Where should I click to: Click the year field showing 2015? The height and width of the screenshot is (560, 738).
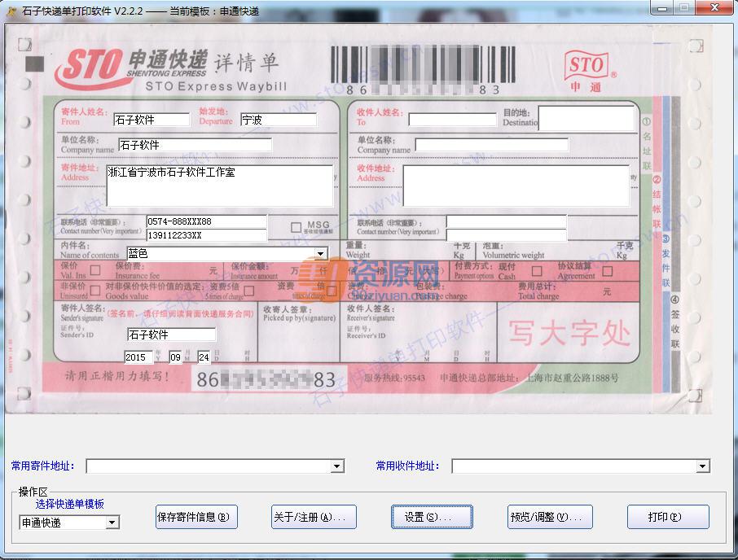tap(138, 357)
